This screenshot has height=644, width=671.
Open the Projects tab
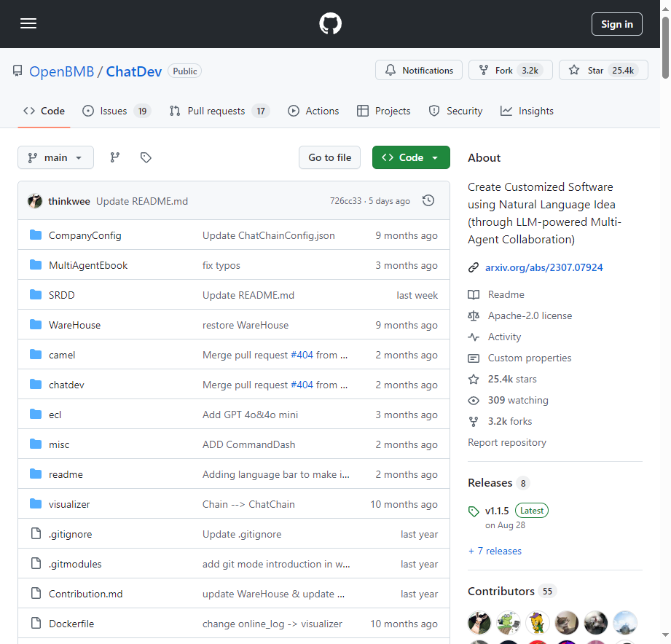coord(384,111)
